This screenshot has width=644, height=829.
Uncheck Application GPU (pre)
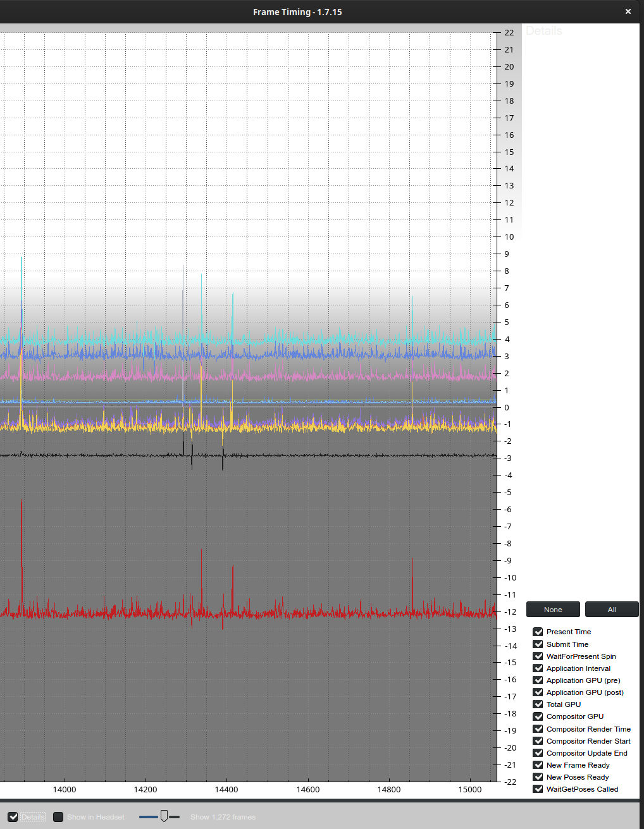(538, 680)
